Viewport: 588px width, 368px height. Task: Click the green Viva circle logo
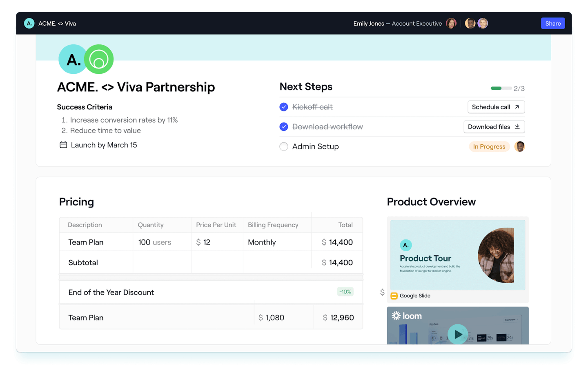click(99, 59)
